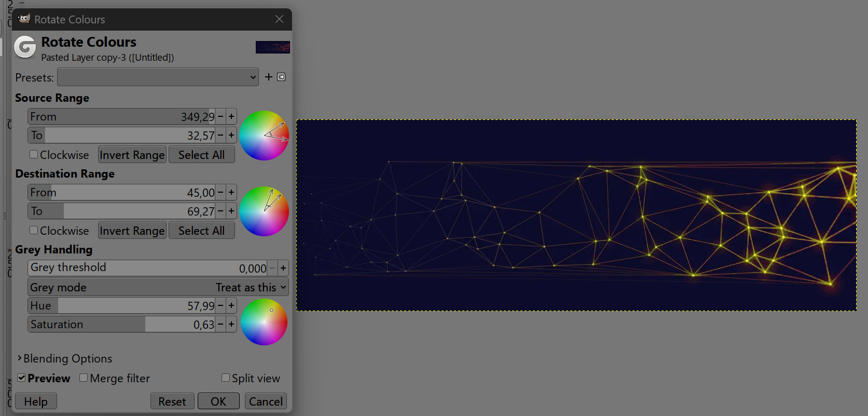Open the Grey mode dropdown

[x=158, y=287]
